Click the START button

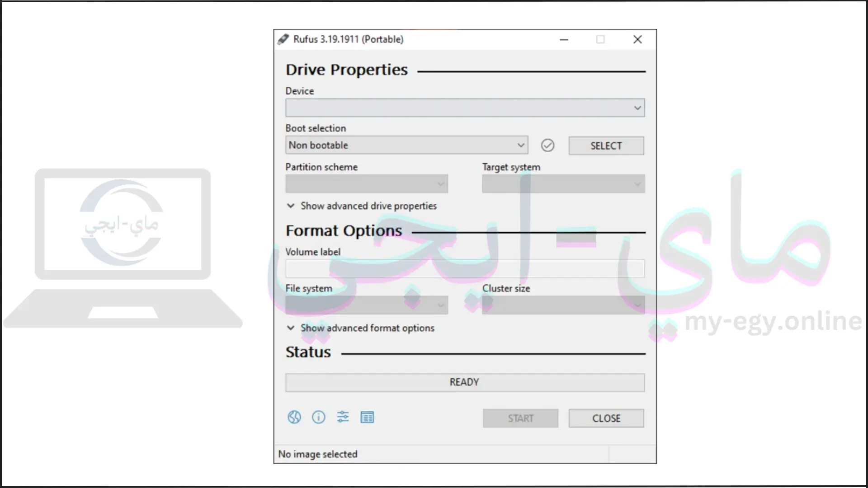click(519, 418)
